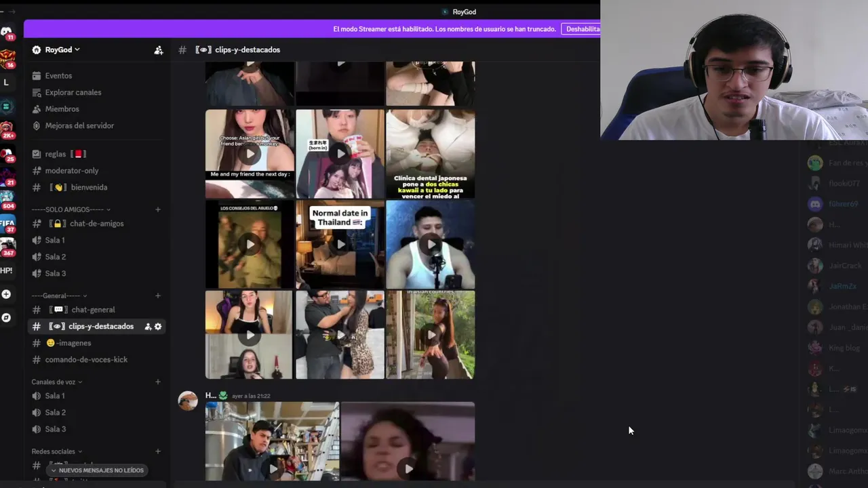Add channel to SOLO AMIGOS category
Screen dimensions: 868x488
click(158, 209)
